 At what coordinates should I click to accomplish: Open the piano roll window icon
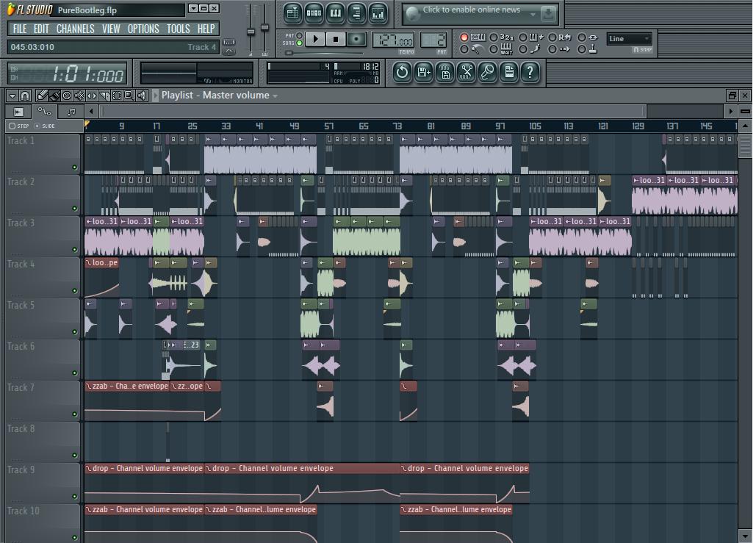[335, 12]
